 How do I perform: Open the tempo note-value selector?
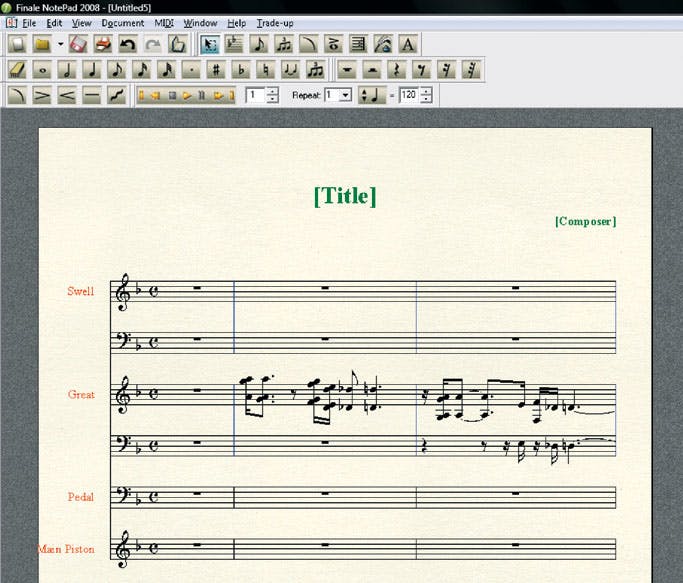click(372, 95)
